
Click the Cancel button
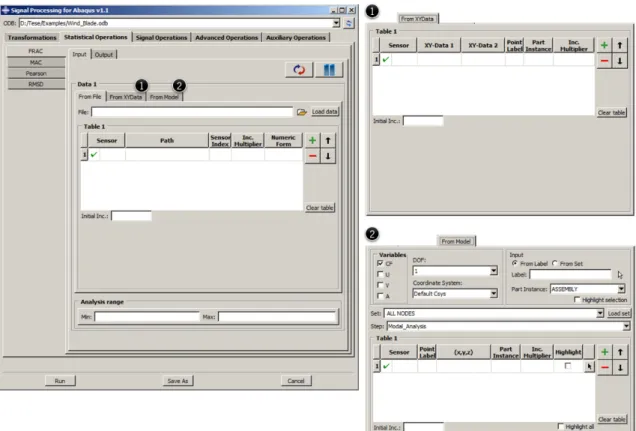[296, 381]
